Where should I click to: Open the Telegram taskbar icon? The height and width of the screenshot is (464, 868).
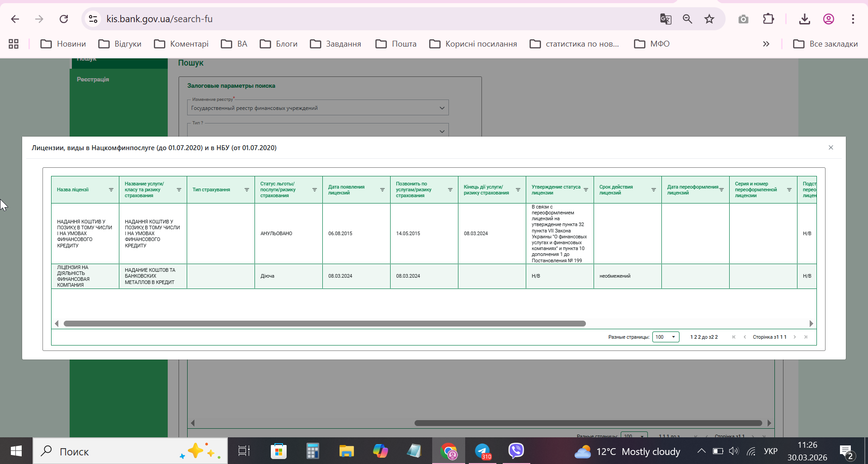[483, 451]
